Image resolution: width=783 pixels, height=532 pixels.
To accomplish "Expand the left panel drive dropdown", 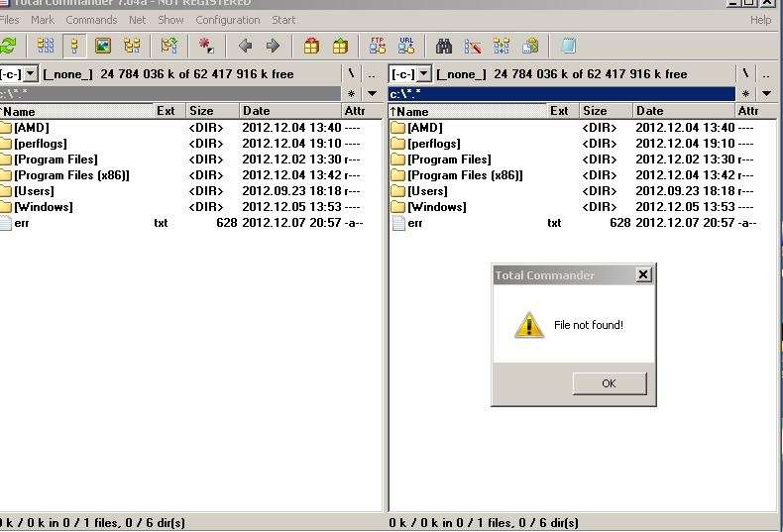I will (x=31, y=74).
